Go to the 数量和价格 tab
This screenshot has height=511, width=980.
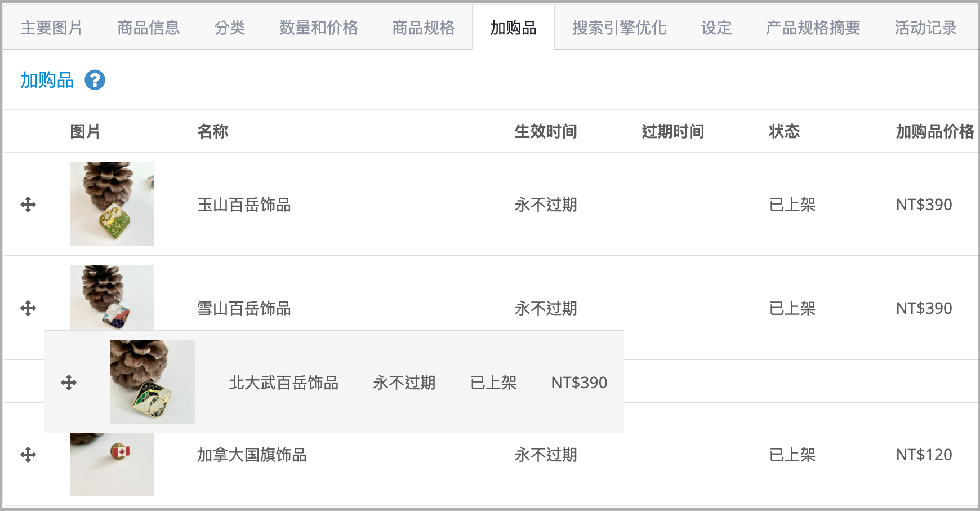point(318,28)
